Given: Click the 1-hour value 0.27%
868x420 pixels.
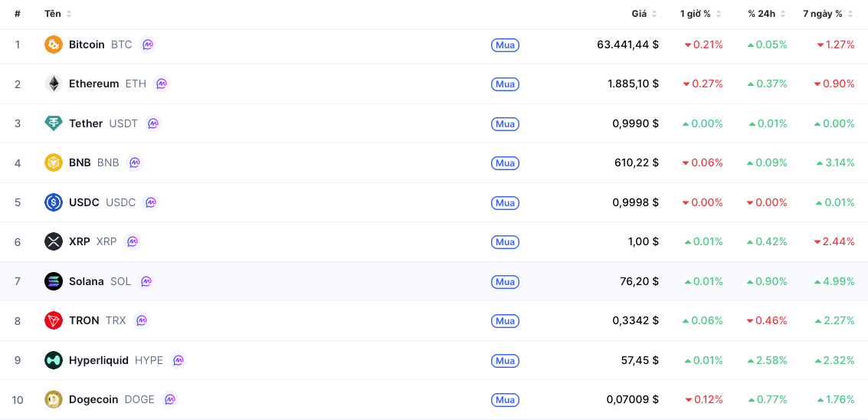Looking at the screenshot, I should tap(703, 84).
